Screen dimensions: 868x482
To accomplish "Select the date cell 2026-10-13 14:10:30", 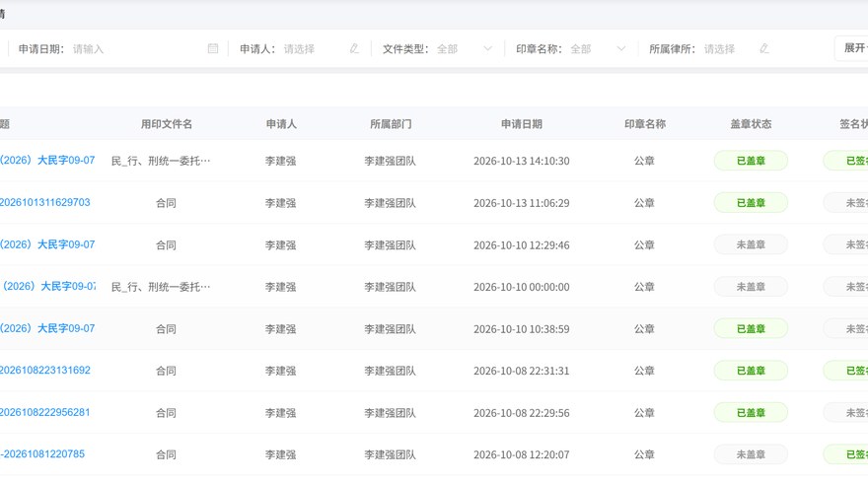I will (x=522, y=161).
